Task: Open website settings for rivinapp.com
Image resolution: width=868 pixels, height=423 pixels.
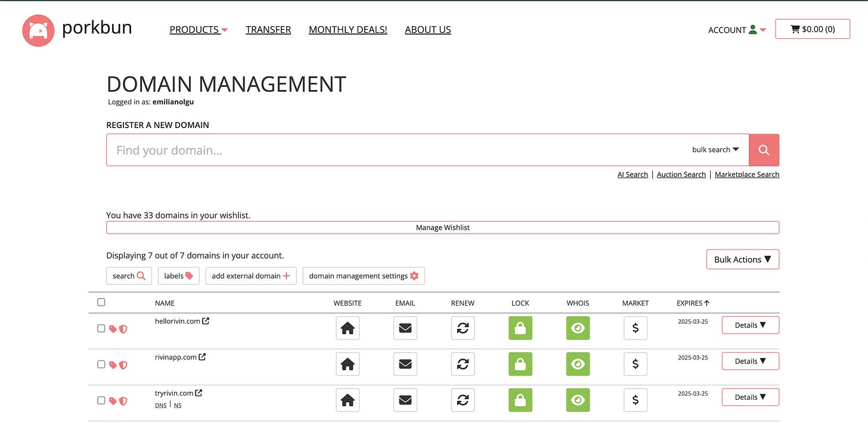Action: tap(348, 364)
